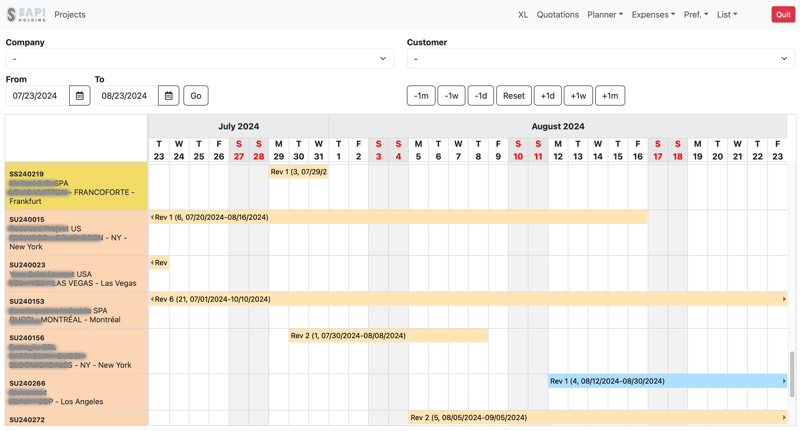Click the Tuesday 23 July day header
The image size is (800, 431).
pos(159,150)
